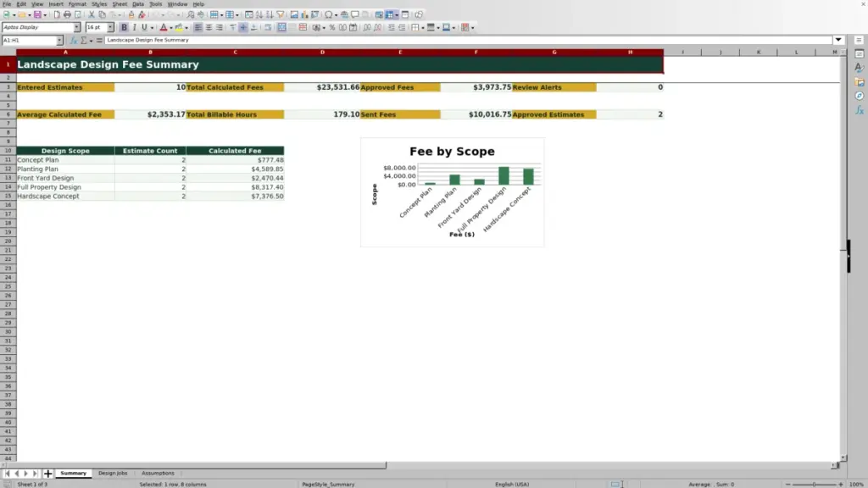The width and height of the screenshot is (868, 488).
Task: Click the Copy icon
Action: pos(102,14)
